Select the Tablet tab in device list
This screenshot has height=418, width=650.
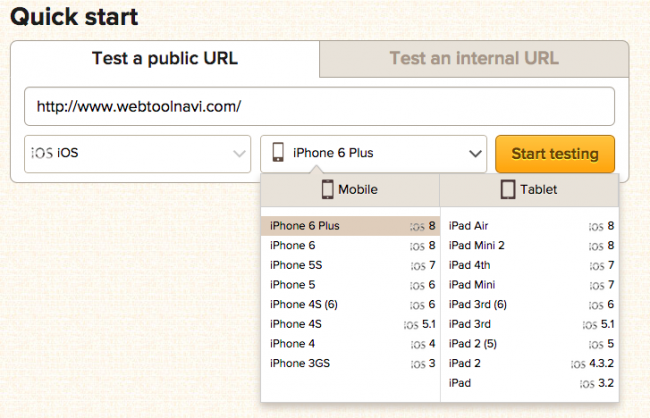point(529,190)
